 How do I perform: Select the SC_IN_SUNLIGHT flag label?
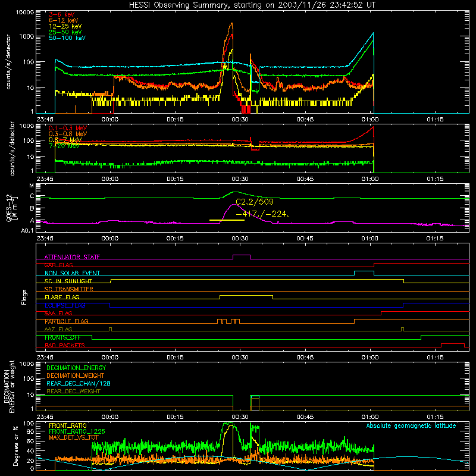(x=68, y=281)
